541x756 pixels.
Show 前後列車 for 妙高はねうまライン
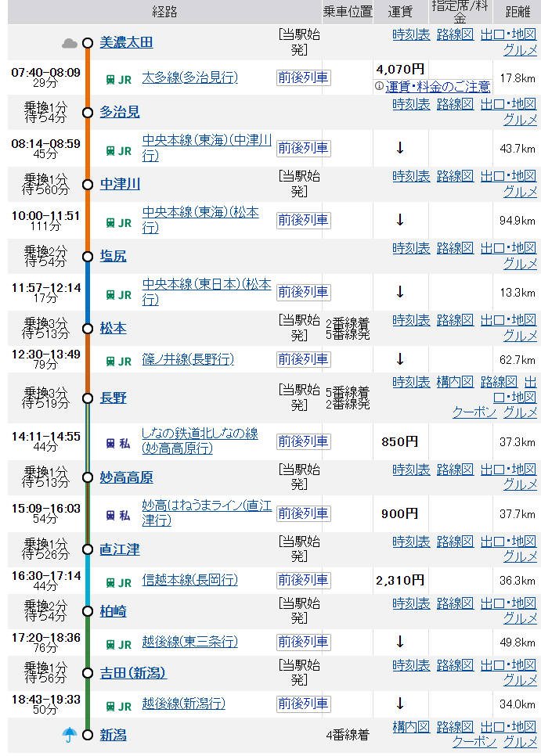pyautogui.click(x=303, y=513)
